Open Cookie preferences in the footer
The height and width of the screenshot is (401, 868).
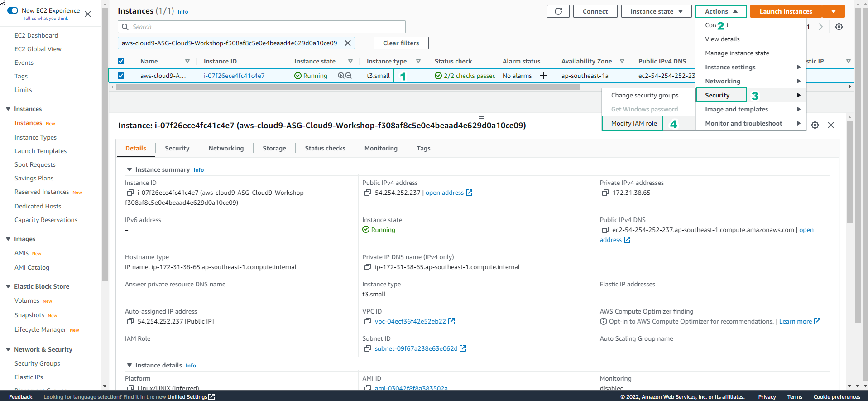(837, 397)
